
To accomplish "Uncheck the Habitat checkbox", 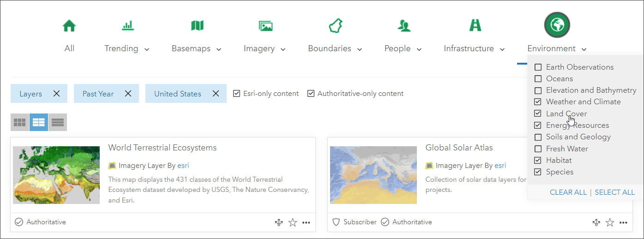I will [x=538, y=161].
